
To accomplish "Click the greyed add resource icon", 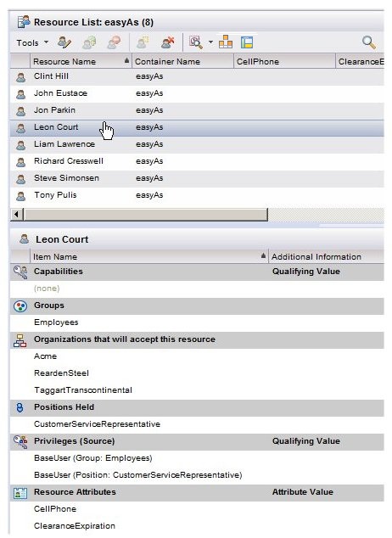I will tap(89, 42).
